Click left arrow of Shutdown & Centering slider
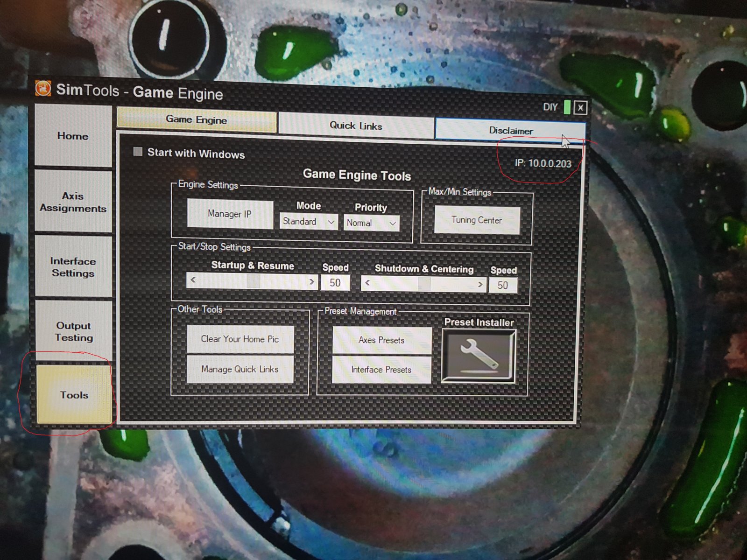Viewport: 747px width, 560px height. pyautogui.click(x=367, y=282)
